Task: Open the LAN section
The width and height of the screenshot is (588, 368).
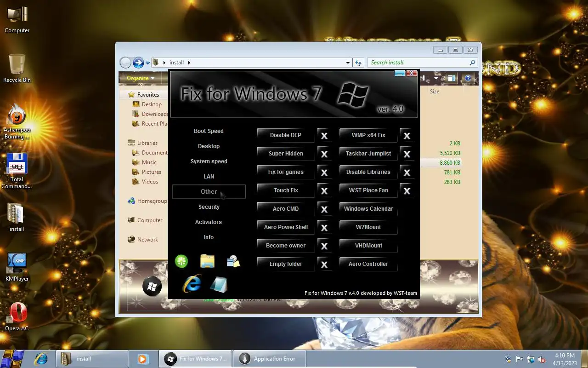Action: (209, 177)
